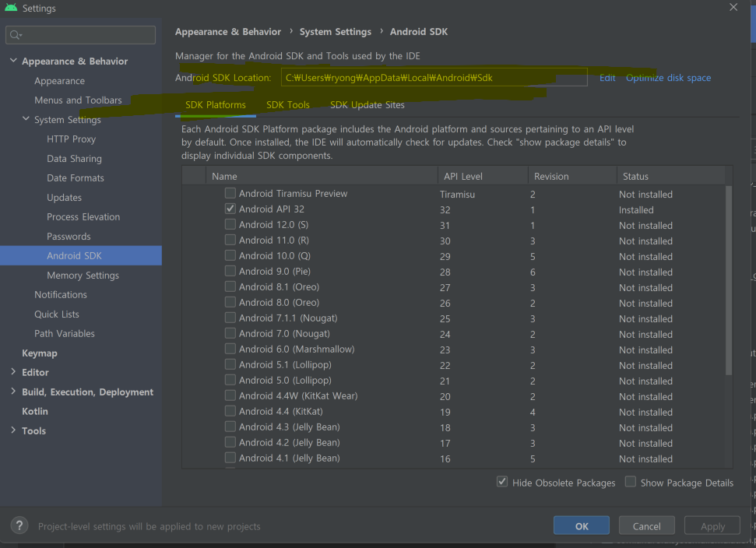This screenshot has width=756, height=548.
Task: Open Menus and Toolbars settings
Action: [78, 100]
